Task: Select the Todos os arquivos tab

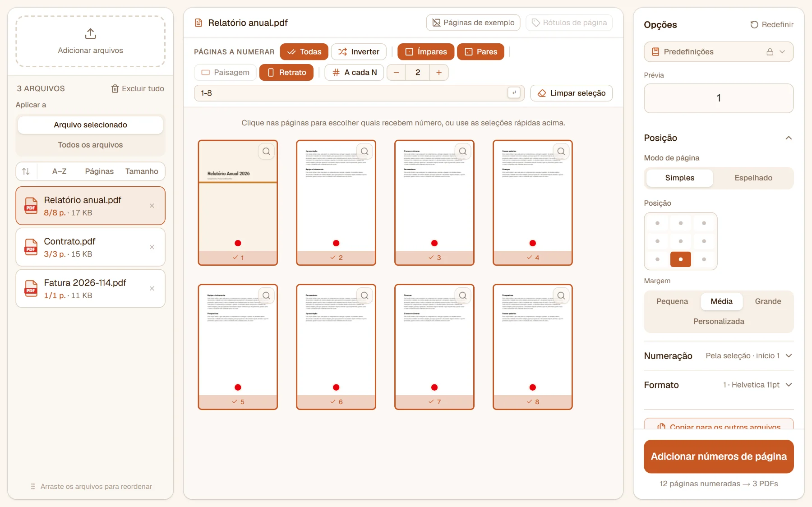Action: [x=90, y=145]
